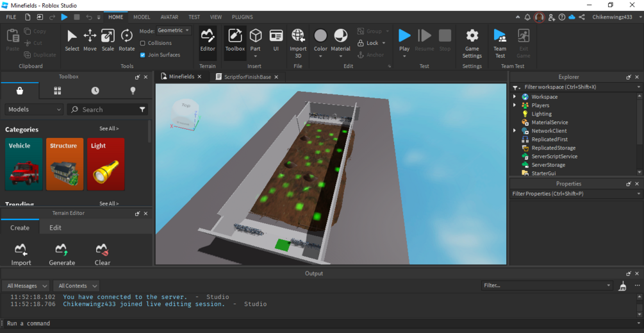This screenshot has height=333, width=644.
Task: Click See All next to Trending
Action: point(109,203)
